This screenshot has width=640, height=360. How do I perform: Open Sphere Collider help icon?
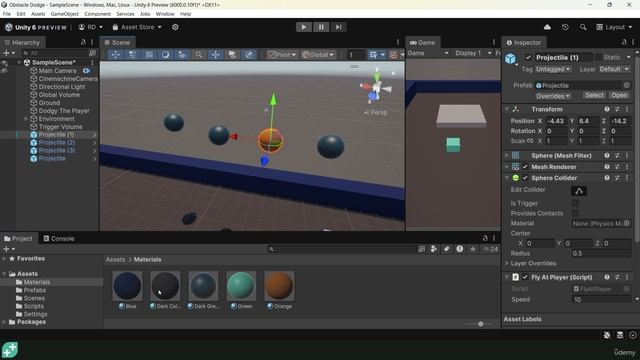[x=607, y=178]
